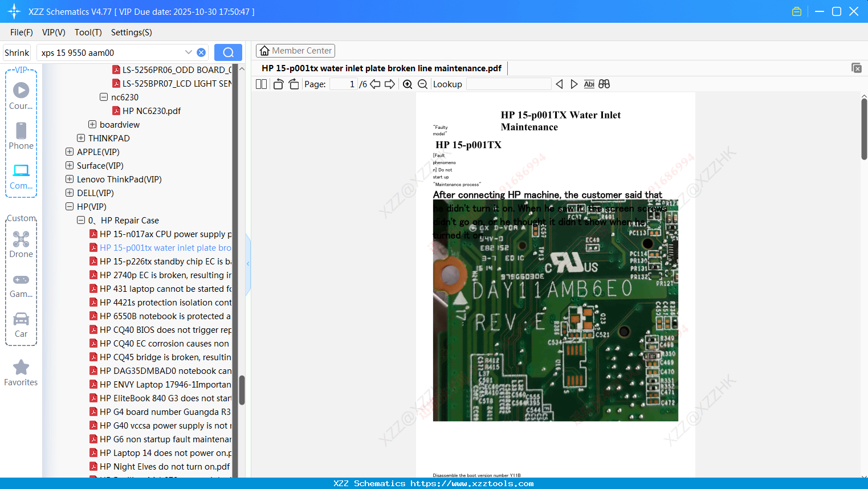Open Member Center
Image resolution: width=868 pixels, height=489 pixels.
(x=295, y=51)
